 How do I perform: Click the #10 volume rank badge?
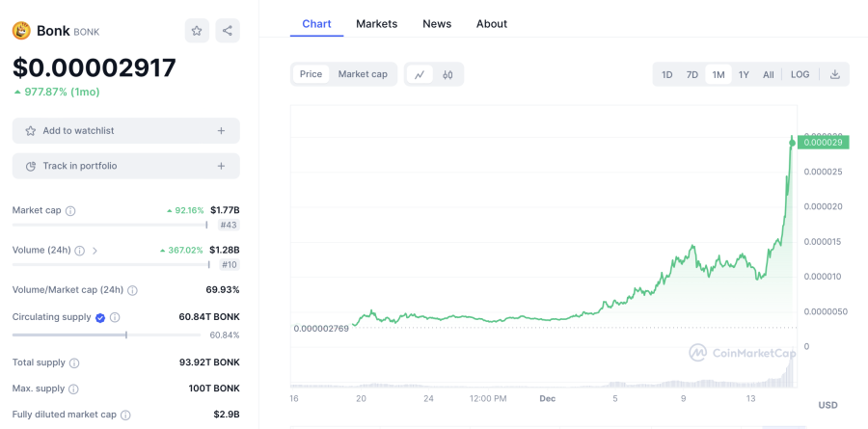click(x=230, y=264)
